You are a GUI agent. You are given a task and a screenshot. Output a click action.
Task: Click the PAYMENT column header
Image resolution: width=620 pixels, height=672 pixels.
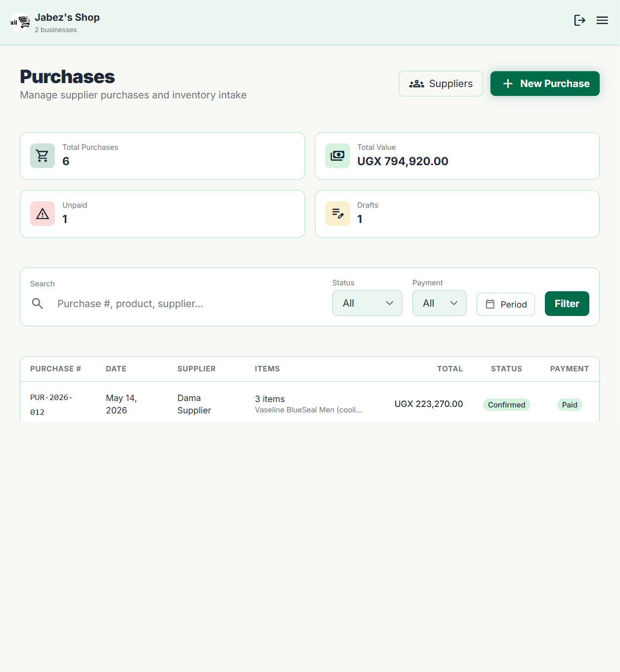point(570,369)
